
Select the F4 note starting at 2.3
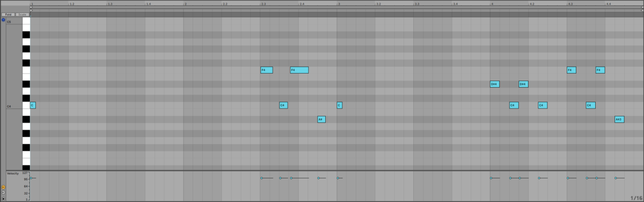(x=266, y=70)
